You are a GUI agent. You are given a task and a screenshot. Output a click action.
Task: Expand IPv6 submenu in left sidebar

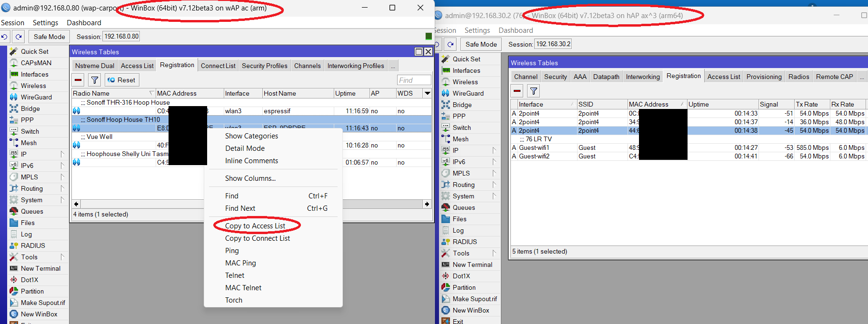(x=62, y=166)
